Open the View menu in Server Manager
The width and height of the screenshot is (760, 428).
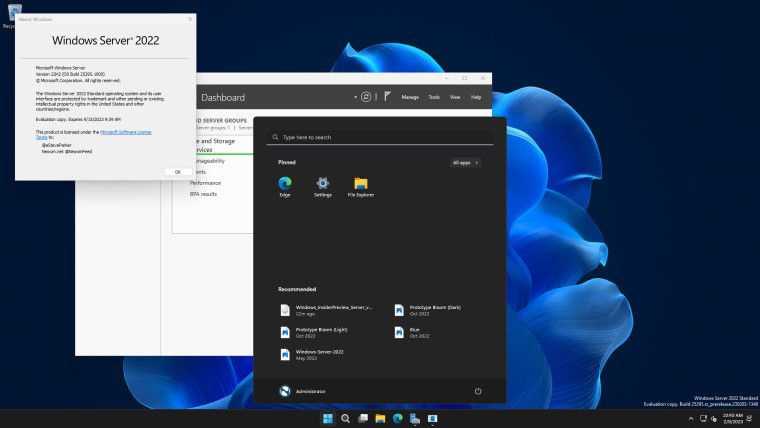coord(455,97)
